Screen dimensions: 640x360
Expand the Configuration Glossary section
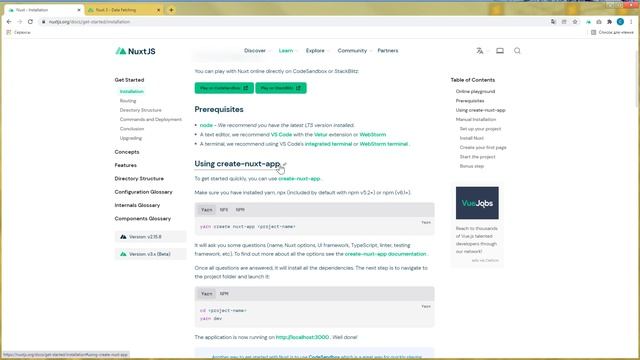pyautogui.click(x=144, y=192)
